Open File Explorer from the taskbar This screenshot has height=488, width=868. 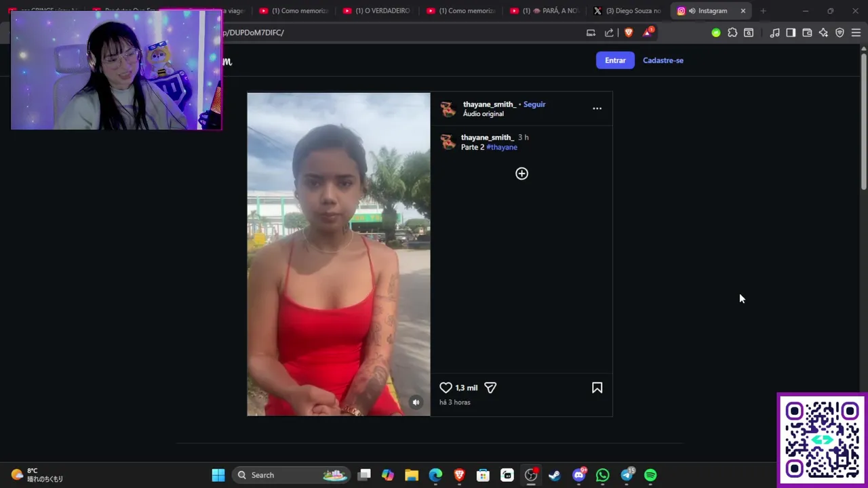(x=412, y=475)
